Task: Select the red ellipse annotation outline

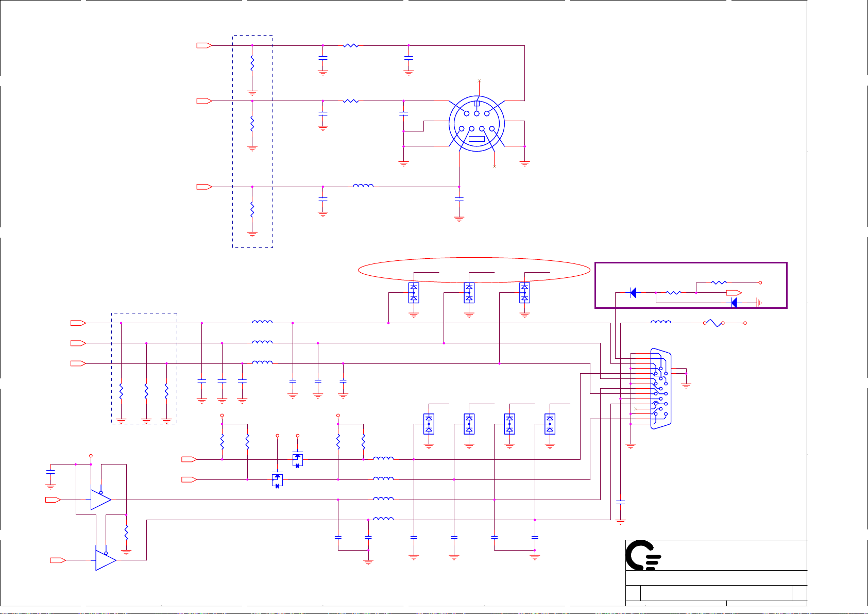Action: [x=474, y=270]
